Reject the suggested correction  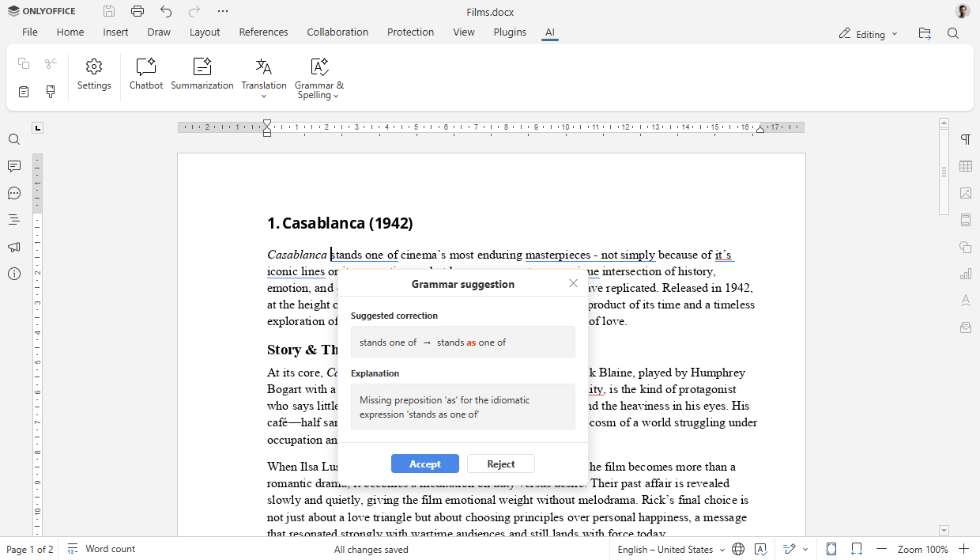[500, 464]
